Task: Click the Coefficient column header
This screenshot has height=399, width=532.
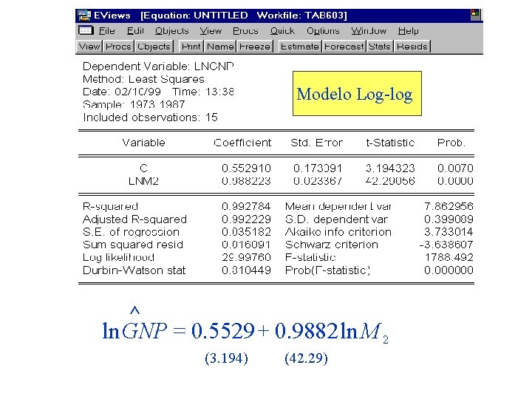Action: click(x=242, y=143)
